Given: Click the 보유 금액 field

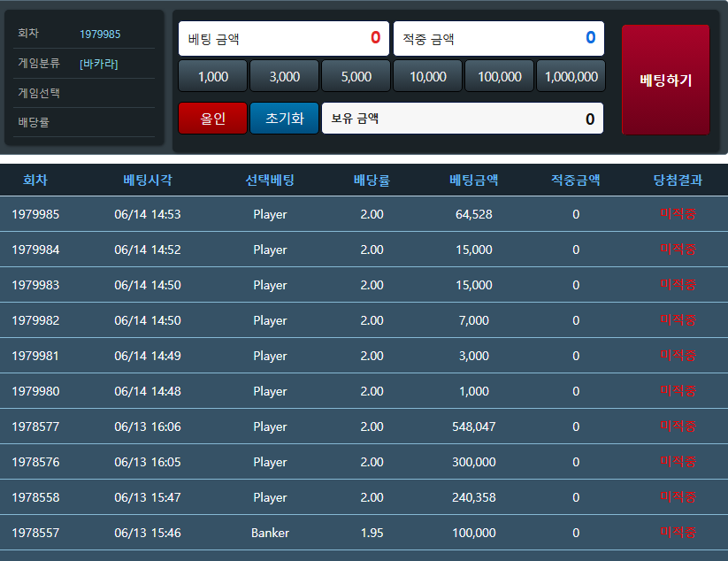Looking at the screenshot, I should pos(463,118).
